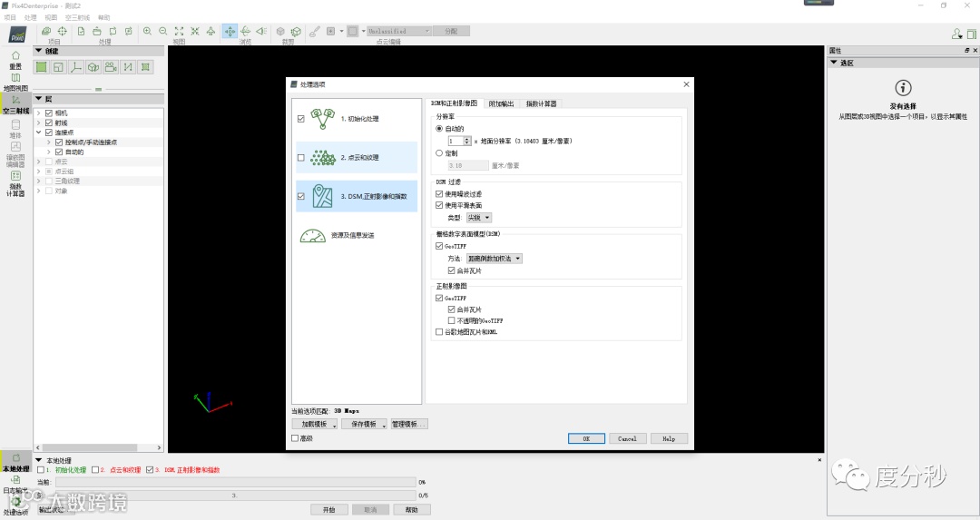
Task: Click the view all (fit extents) icon
Action: 180,31
